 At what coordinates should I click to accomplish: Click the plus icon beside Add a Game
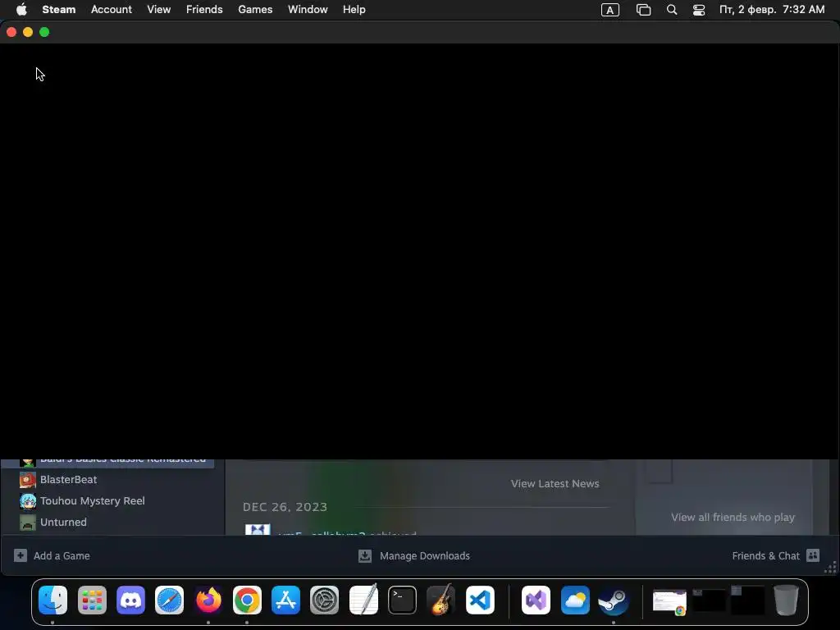[21, 555]
